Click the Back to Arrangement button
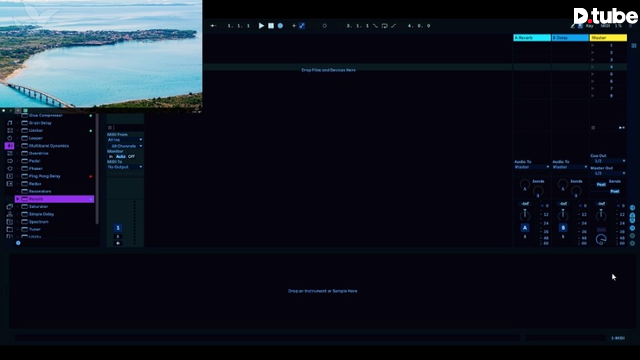 pyautogui.click(x=622, y=128)
